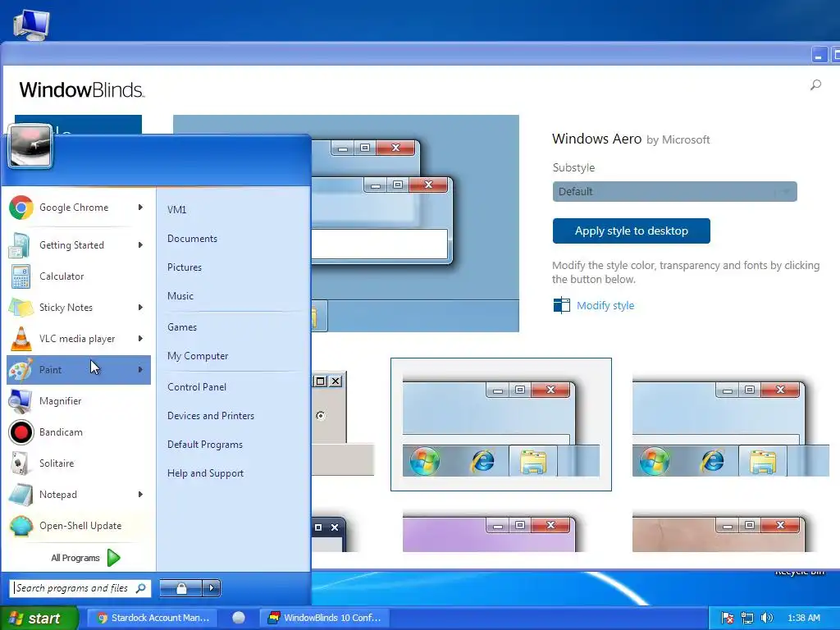Screen dimensions: 840x630
Task: Open Help and Support
Action: point(205,473)
